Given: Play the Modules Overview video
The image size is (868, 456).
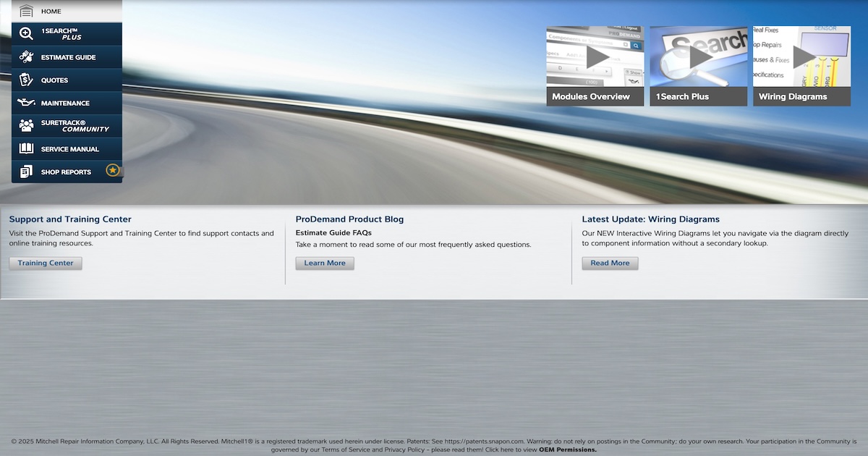Looking at the screenshot, I should tap(595, 57).
